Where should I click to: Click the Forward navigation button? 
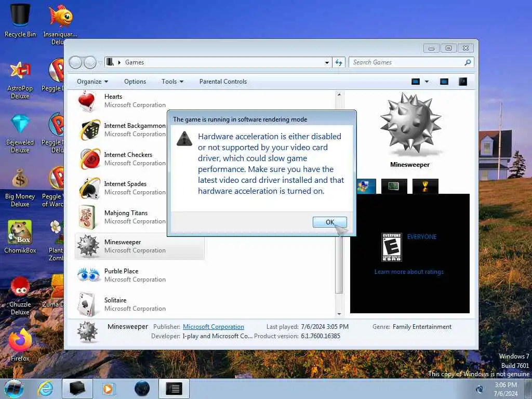(x=90, y=62)
